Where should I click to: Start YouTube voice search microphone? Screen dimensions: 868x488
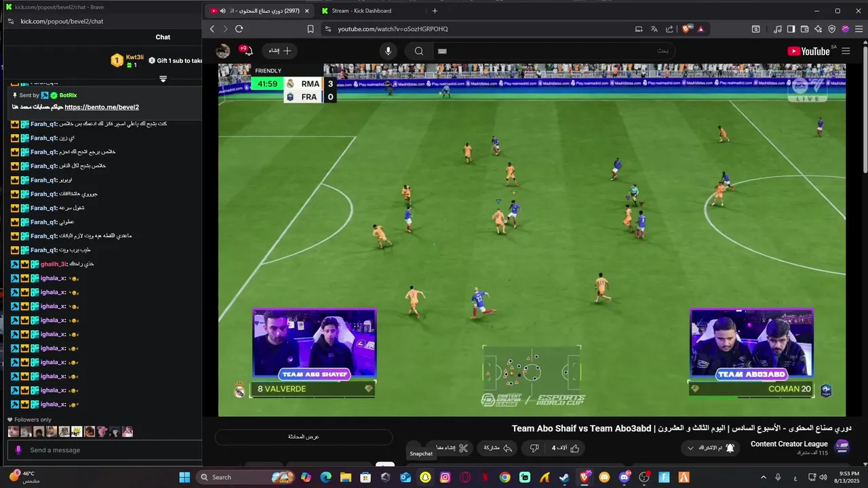click(x=389, y=51)
